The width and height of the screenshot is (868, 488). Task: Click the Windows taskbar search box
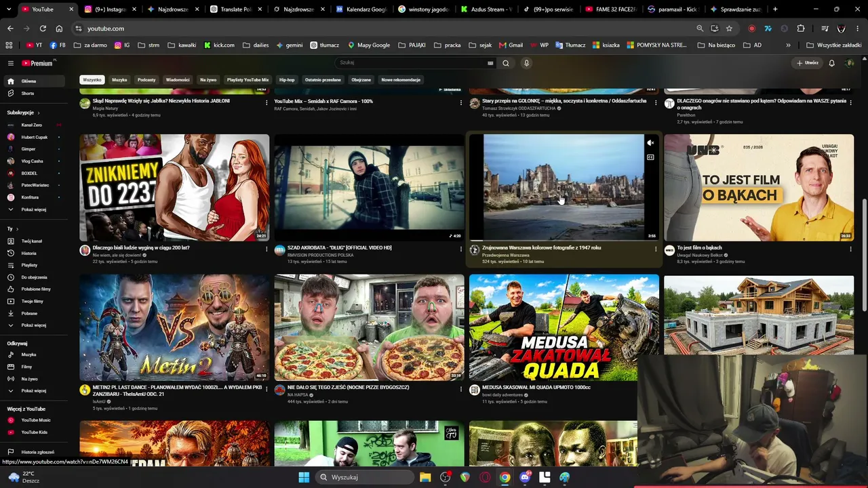(364, 477)
